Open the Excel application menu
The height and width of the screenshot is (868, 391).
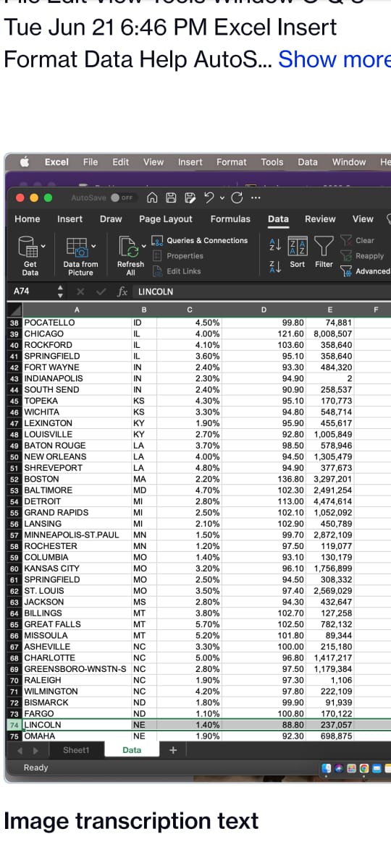[x=56, y=162]
